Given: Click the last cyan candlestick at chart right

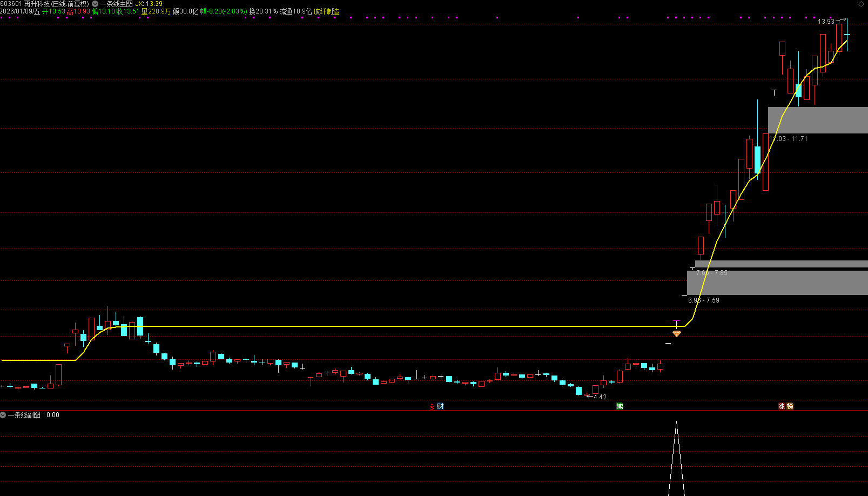Looking at the screenshot, I should (847, 35).
